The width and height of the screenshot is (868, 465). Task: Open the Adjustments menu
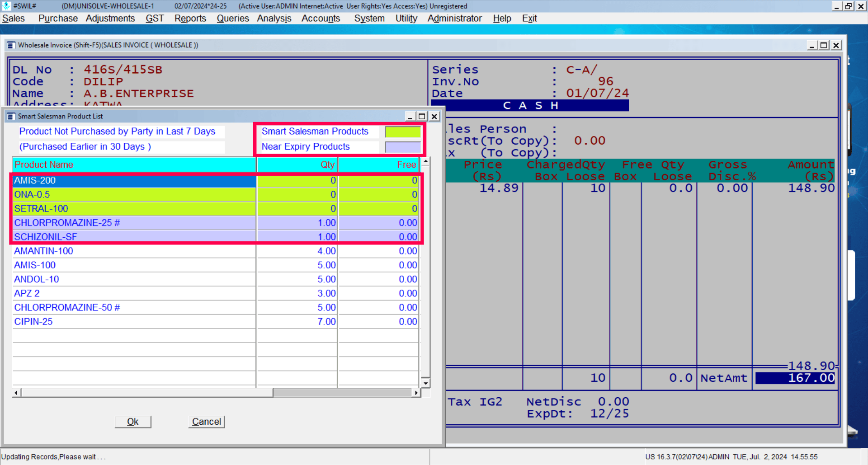pos(110,19)
